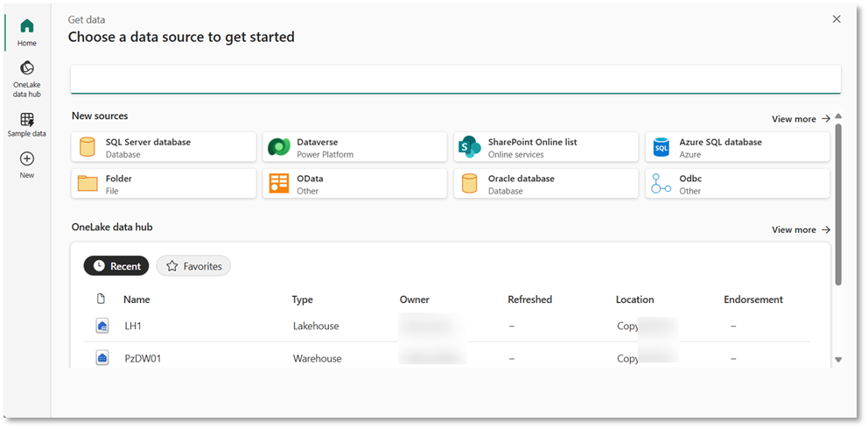The height and width of the screenshot is (429, 868).
Task: Select the Dataverse green logo icon
Action: (279, 147)
